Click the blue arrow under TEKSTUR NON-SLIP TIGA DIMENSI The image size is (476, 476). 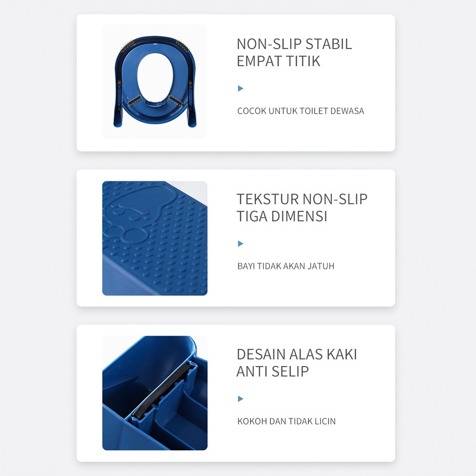click(240, 243)
